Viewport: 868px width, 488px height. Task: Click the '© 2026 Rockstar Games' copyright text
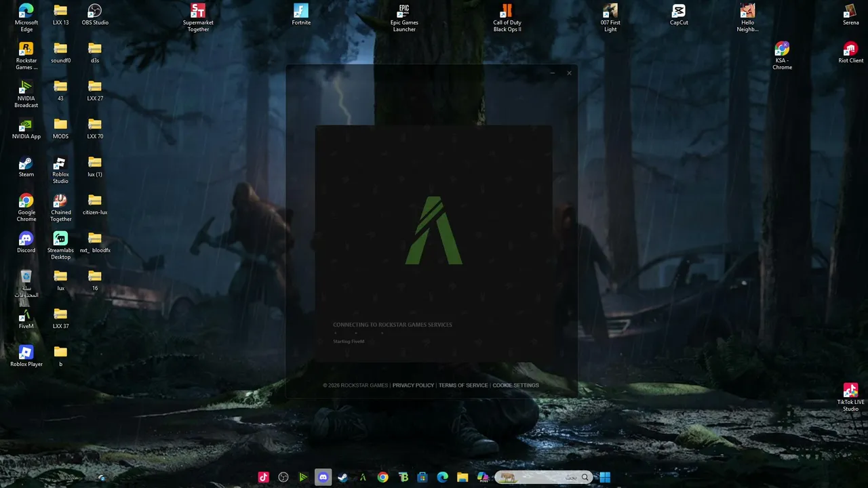pyautogui.click(x=355, y=385)
